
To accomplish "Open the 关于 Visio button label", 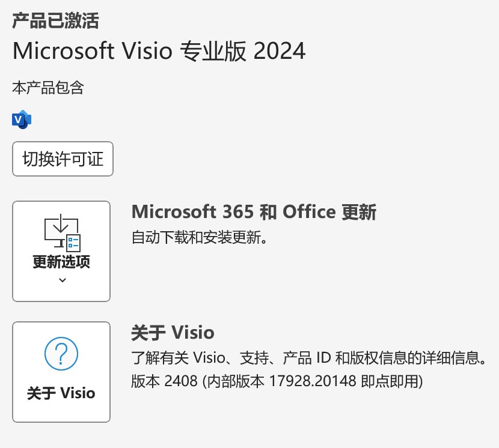I will coord(61,393).
